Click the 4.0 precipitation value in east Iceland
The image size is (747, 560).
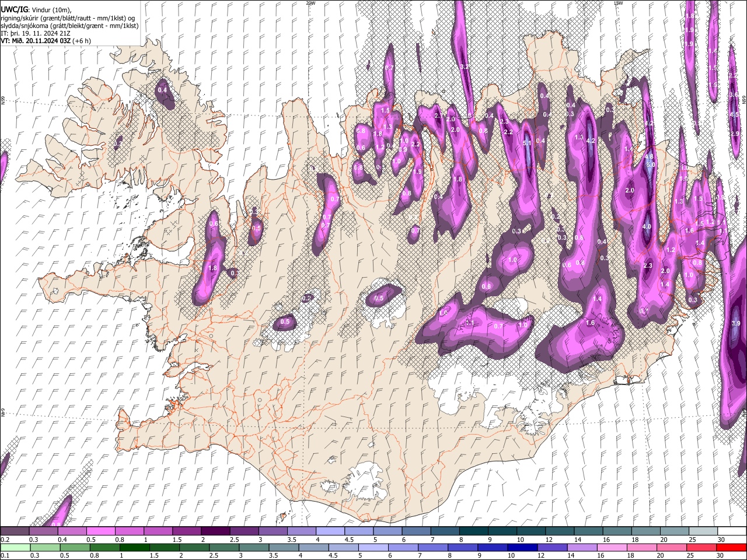tap(647, 226)
